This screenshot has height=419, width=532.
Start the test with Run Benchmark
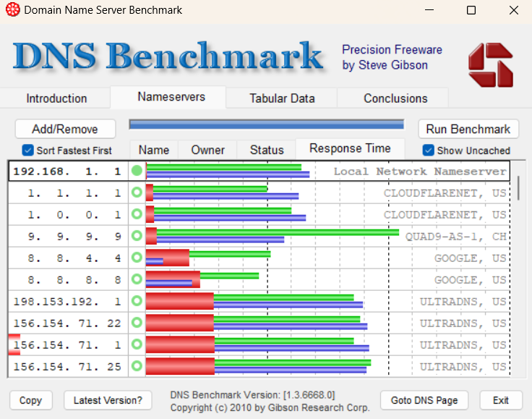pos(468,129)
